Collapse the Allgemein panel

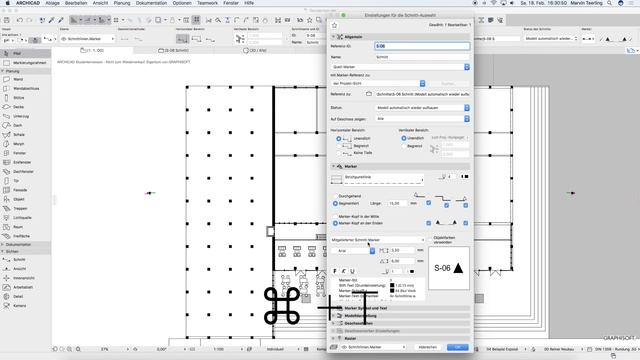[x=333, y=37]
